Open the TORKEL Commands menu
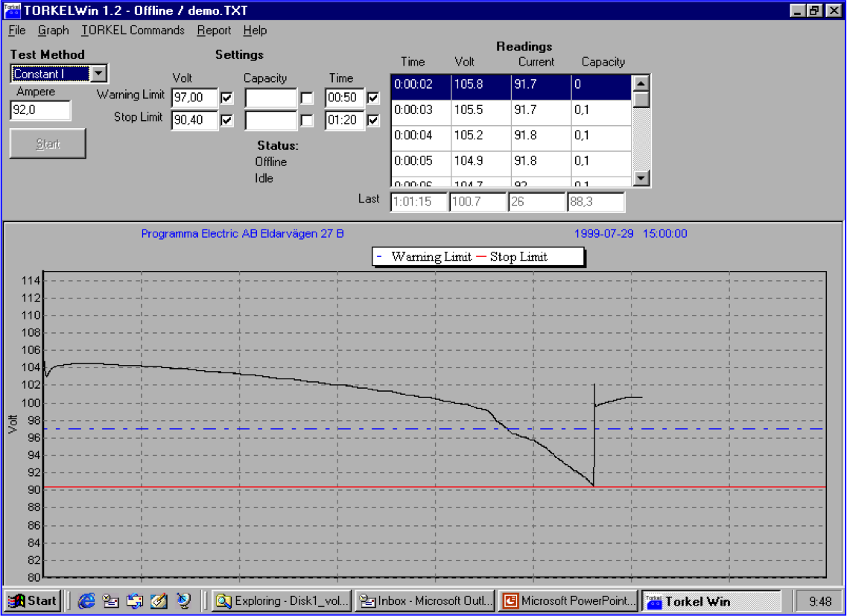Viewport: 847px width, 616px height. click(133, 31)
